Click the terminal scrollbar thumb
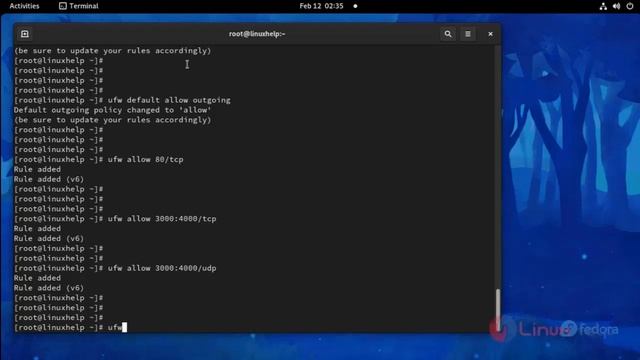Screen dimensions: 640x360 click(x=498, y=309)
